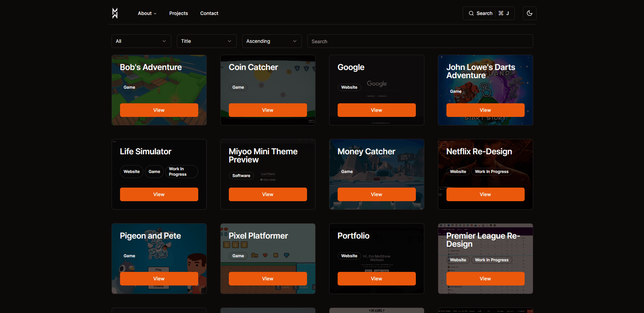Click Work In Progress tag on Life Simulator

point(182,172)
